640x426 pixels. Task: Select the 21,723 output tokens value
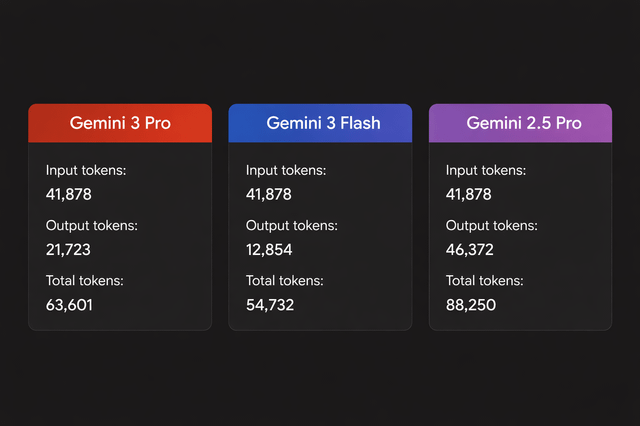(68, 249)
